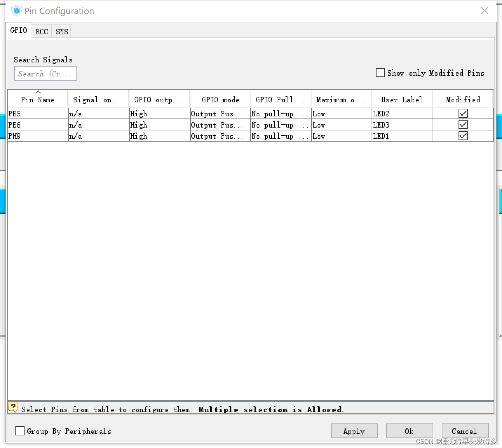Open GPIO output level dropdown for PE6 row

click(x=159, y=125)
